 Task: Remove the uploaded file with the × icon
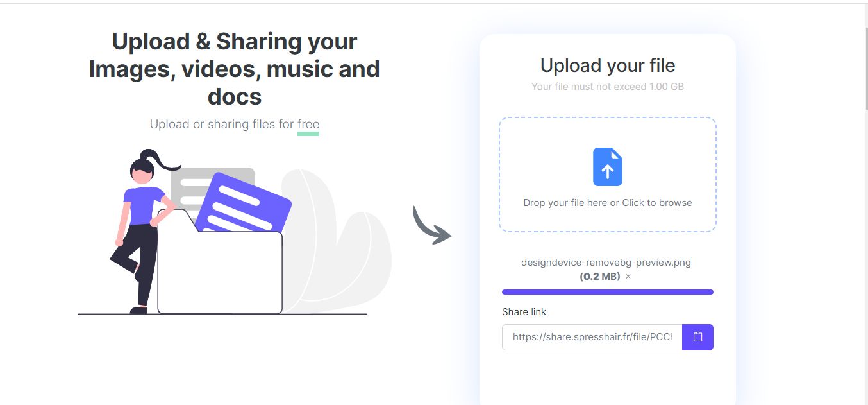click(628, 277)
